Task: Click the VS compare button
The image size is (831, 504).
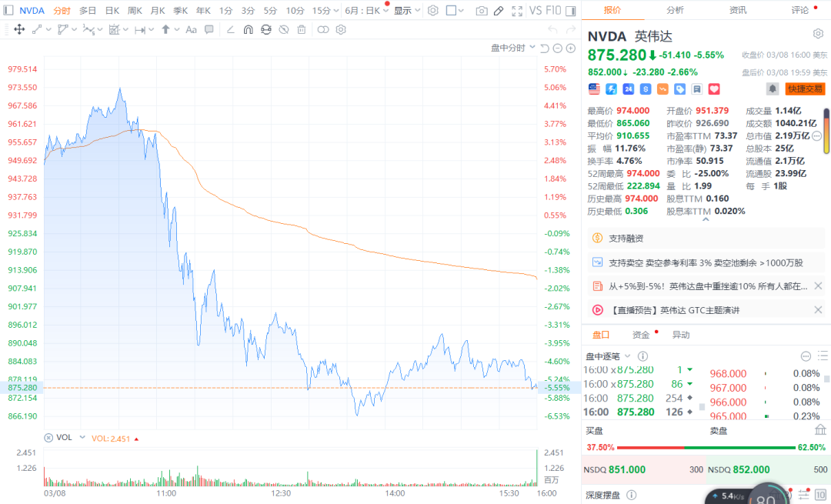Action: [535, 11]
